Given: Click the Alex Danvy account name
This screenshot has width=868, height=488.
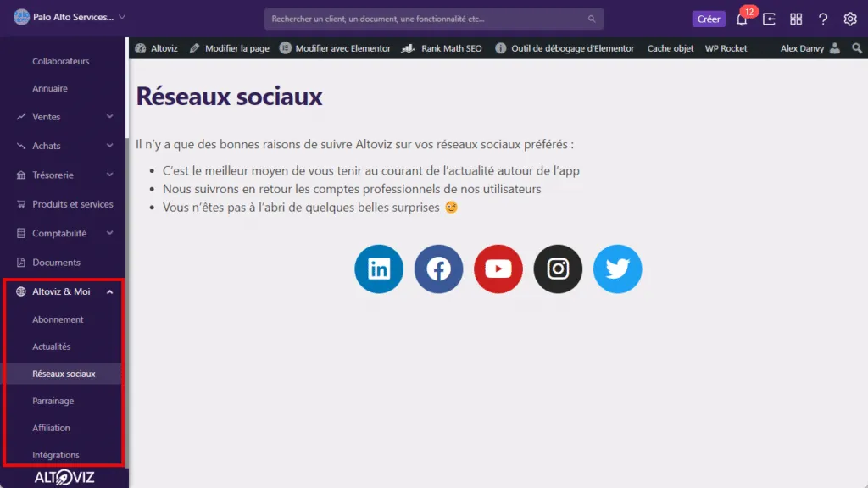Looking at the screenshot, I should 802,48.
